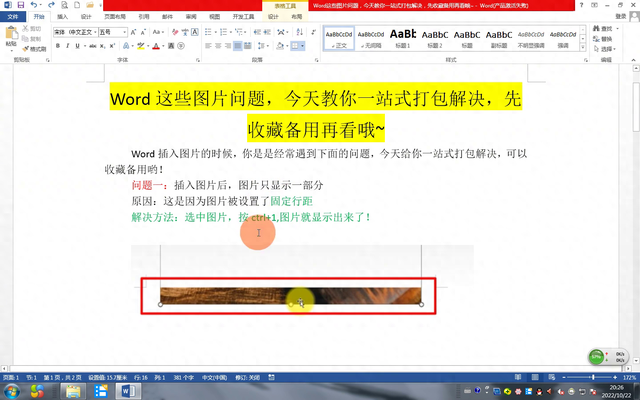640x400 pixels.
Task: Switch to the 审阅 Review tab
Action: point(191,17)
